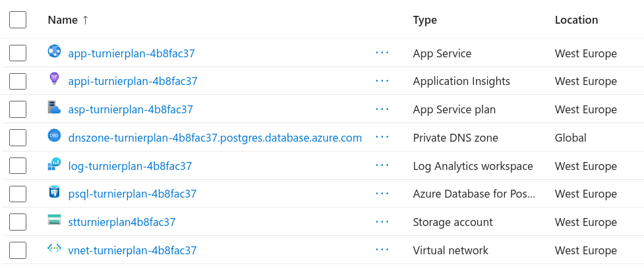Sort by the Type column header

[x=424, y=20]
